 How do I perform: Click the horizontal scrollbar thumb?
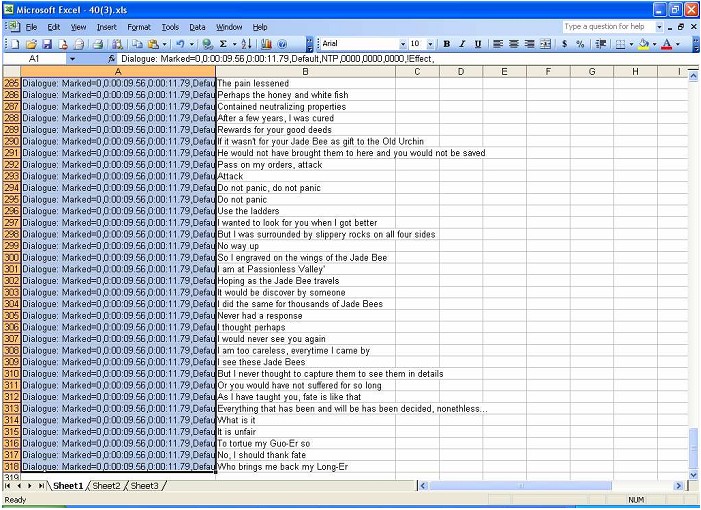click(x=520, y=486)
